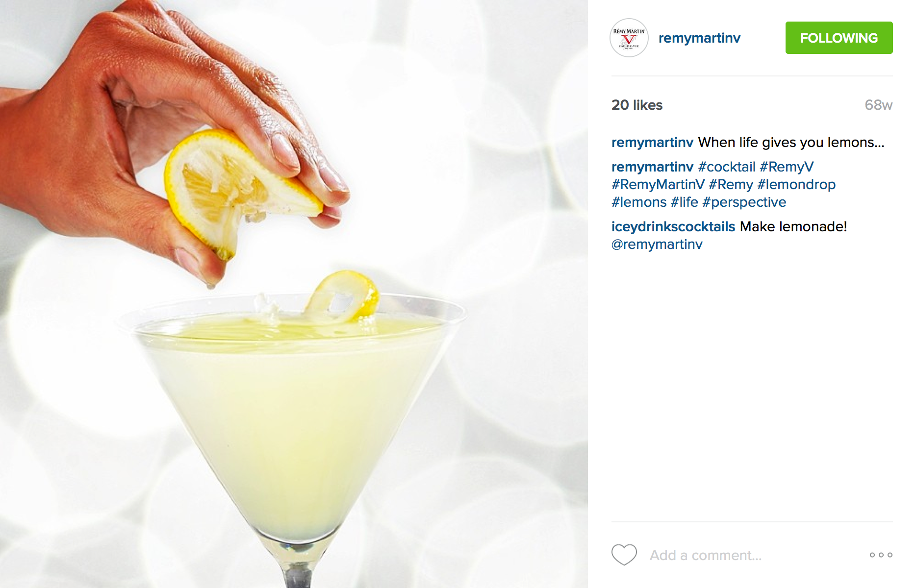This screenshot has height=588, width=916.
Task: Open the #cocktail hashtag
Action: click(727, 167)
